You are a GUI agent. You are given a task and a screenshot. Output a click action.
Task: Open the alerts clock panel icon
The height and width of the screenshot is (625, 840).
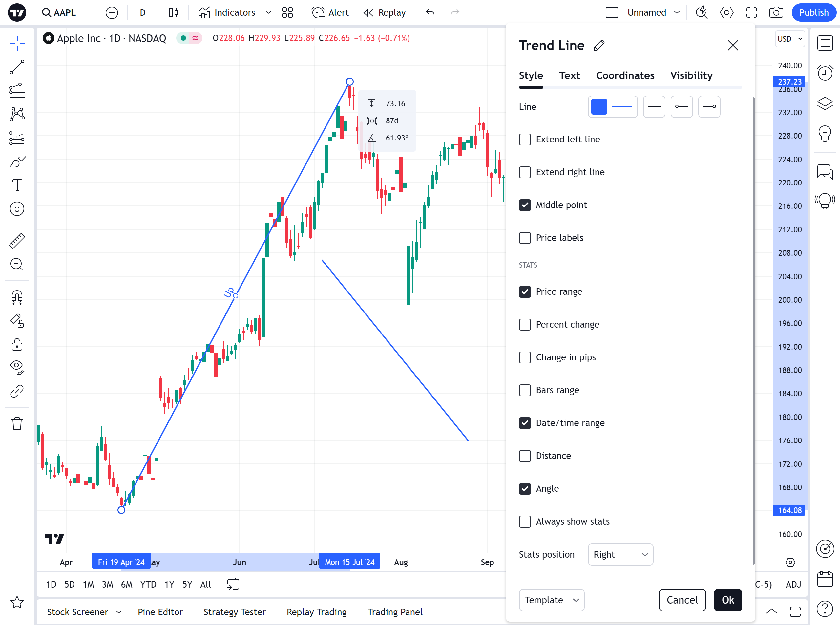(x=825, y=73)
